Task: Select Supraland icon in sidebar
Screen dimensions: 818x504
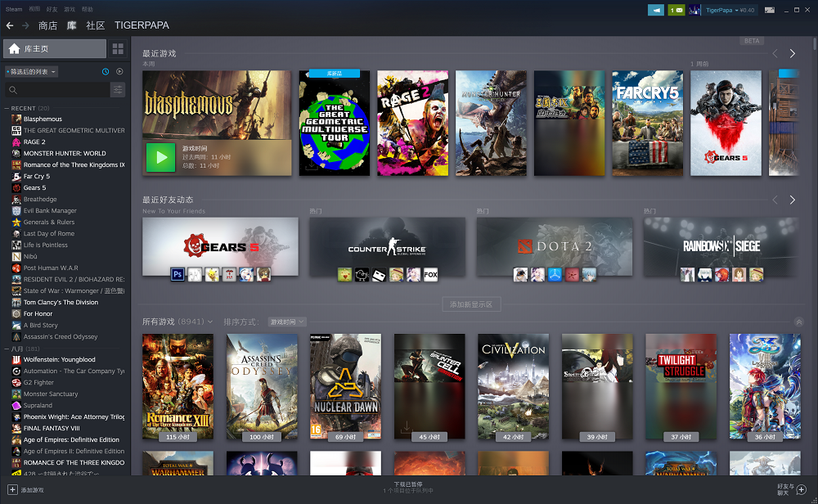Action: tap(16, 405)
